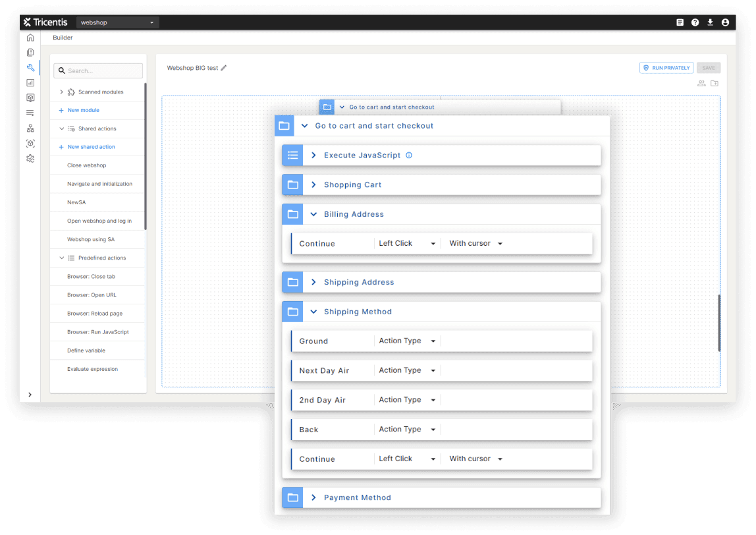Collapse Go to cart and start checkout
The width and height of the screenshot is (756, 535).
(304, 126)
